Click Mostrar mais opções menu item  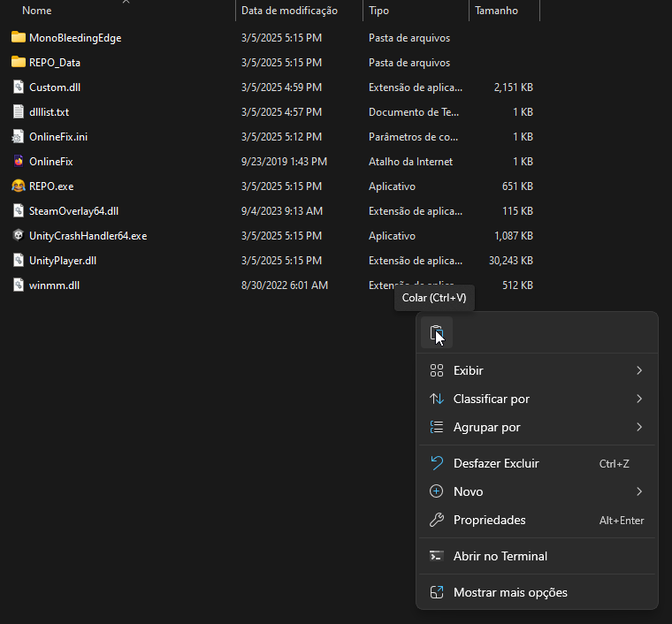509,592
